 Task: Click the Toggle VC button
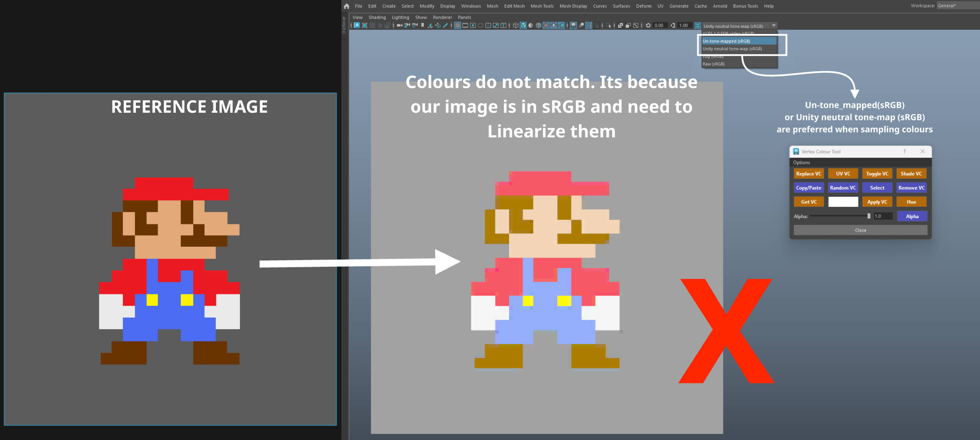click(x=877, y=174)
